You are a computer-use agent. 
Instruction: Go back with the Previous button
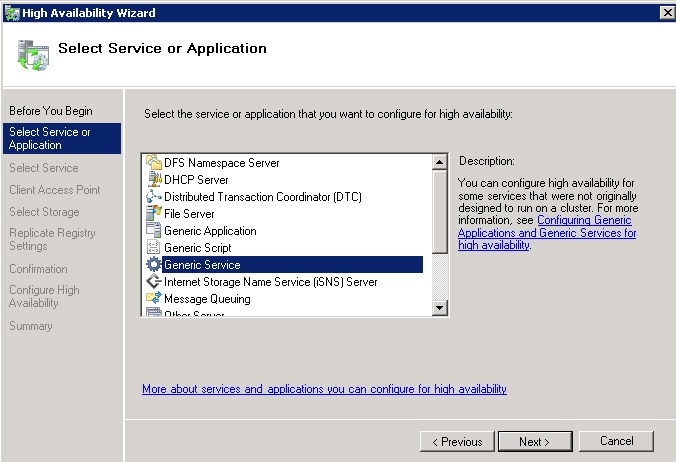pos(457,441)
